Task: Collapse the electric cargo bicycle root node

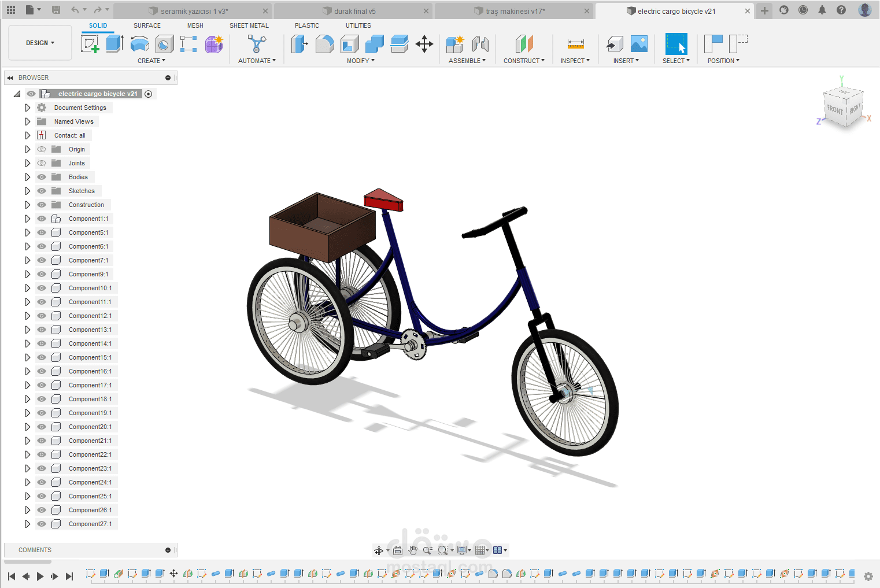Action: click(17, 94)
